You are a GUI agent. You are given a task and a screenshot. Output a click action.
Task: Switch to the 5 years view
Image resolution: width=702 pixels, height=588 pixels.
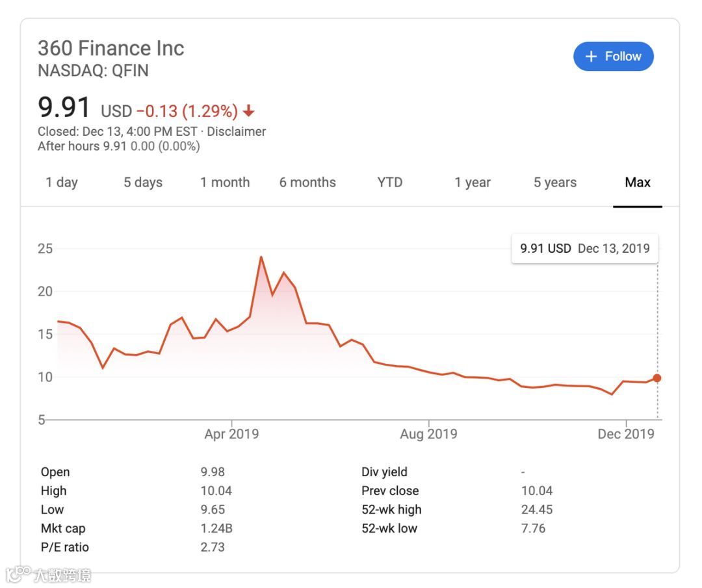coord(554,183)
